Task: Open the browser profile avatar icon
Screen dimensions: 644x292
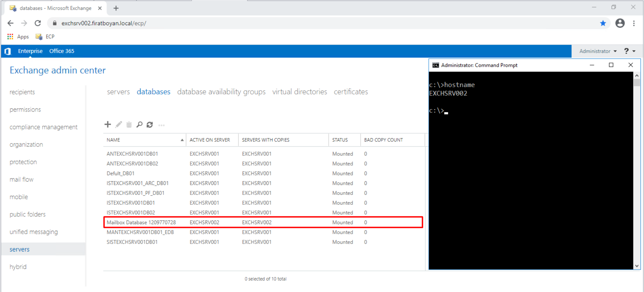Action: (620, 23)
